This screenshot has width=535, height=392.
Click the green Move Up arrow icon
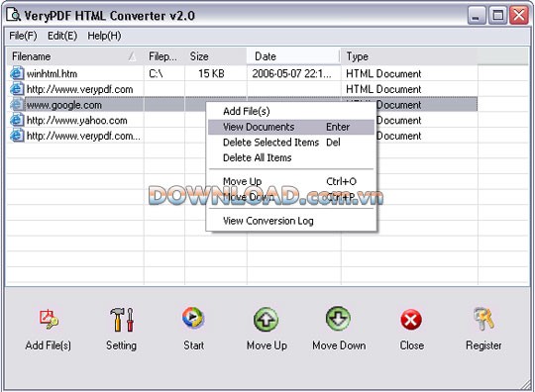(x=267, y=319)
